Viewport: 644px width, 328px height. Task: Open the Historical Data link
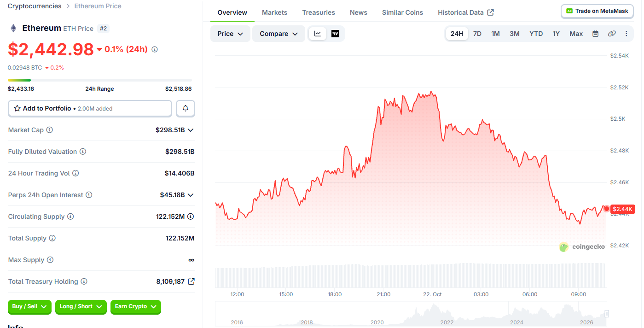click(465, 12)
